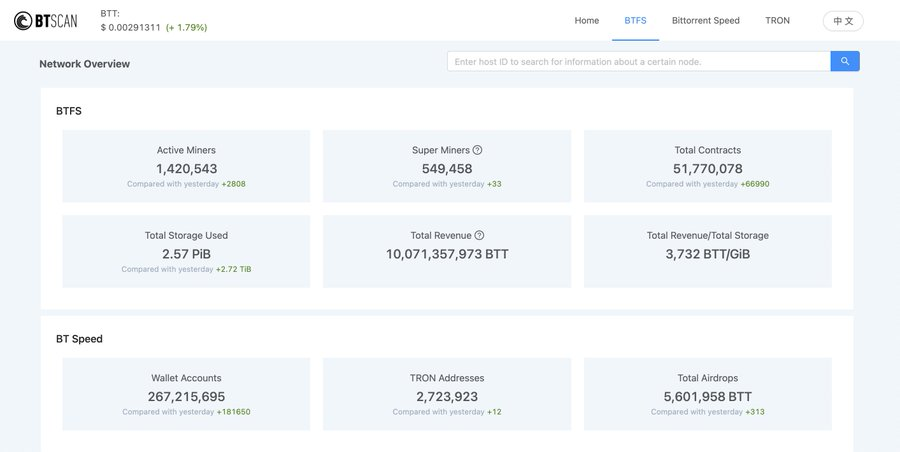Click the Total Contracts value 51,770,078
Screen dimensions: 900x452
pyautogui.click(x=708, y=169)
